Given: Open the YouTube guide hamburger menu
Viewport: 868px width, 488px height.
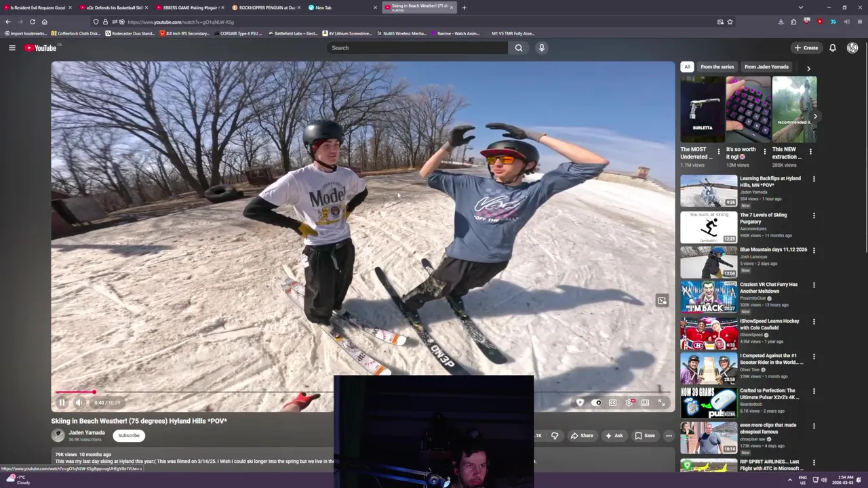Looking at the screenshot, I should [x=12, y=47].
